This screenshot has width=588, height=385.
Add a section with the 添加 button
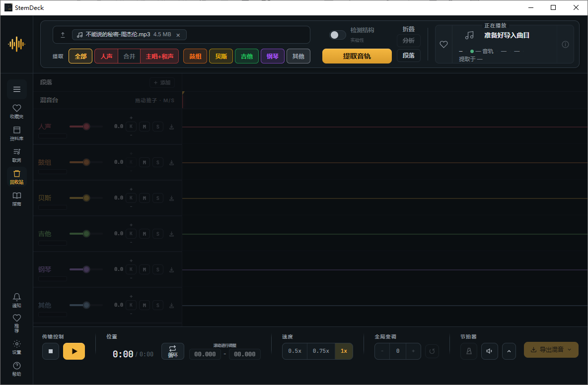(x=162, y=82)
